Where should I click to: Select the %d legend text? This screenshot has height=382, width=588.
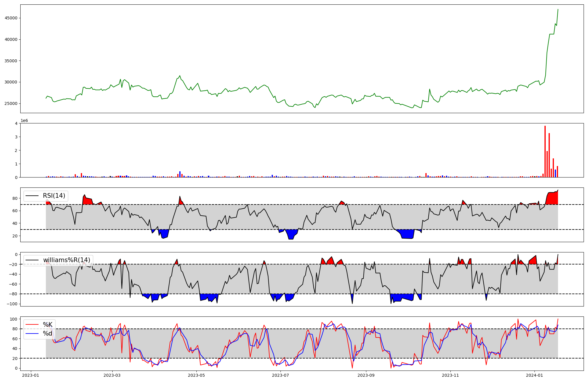[48, 334]
